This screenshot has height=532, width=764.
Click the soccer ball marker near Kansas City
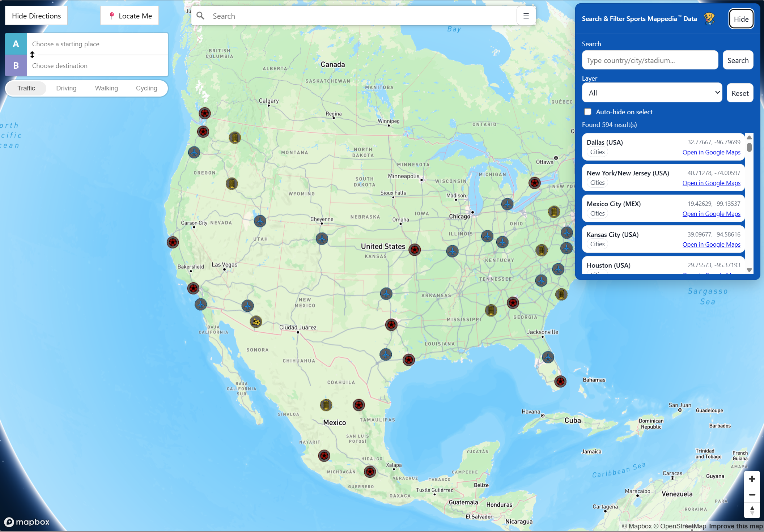click(415, 250)
